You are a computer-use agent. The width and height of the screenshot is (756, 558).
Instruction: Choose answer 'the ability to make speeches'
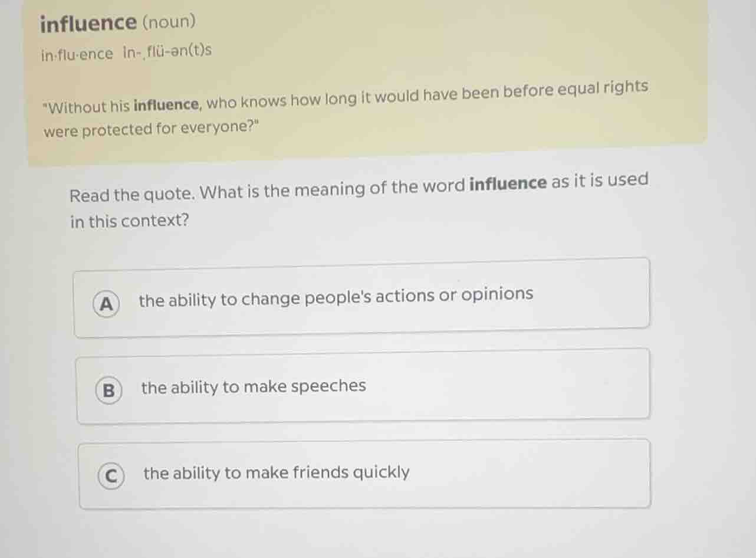point(254,387)
